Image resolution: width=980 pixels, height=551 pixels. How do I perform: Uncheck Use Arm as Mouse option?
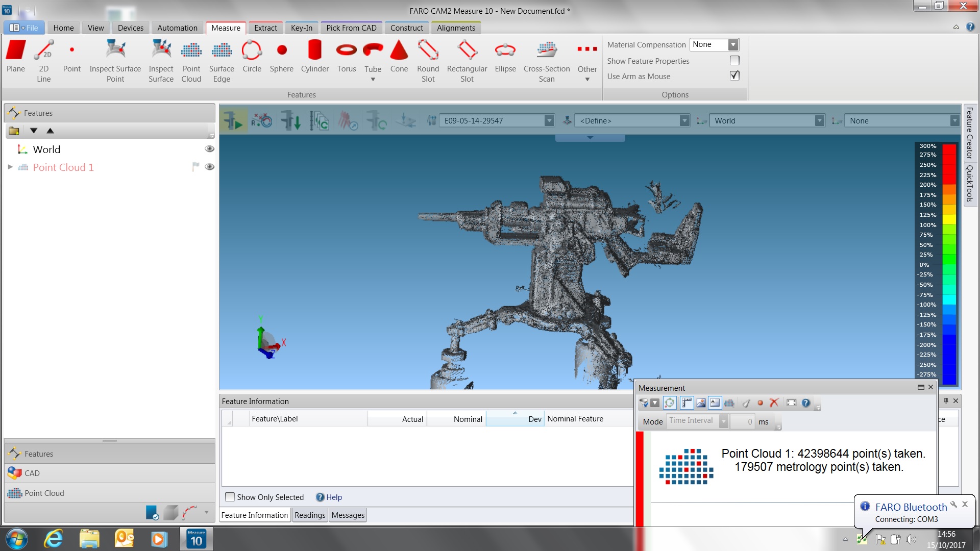(x=734, y=76)
